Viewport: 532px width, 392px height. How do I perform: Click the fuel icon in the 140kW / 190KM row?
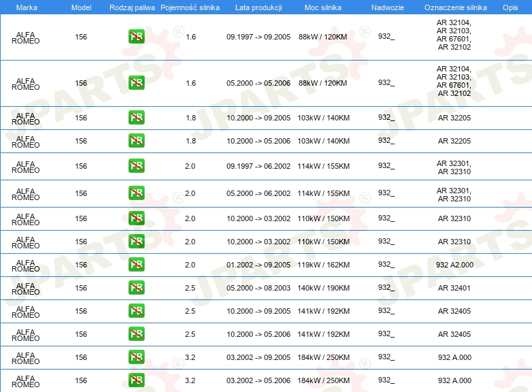[x=136, y=288]
